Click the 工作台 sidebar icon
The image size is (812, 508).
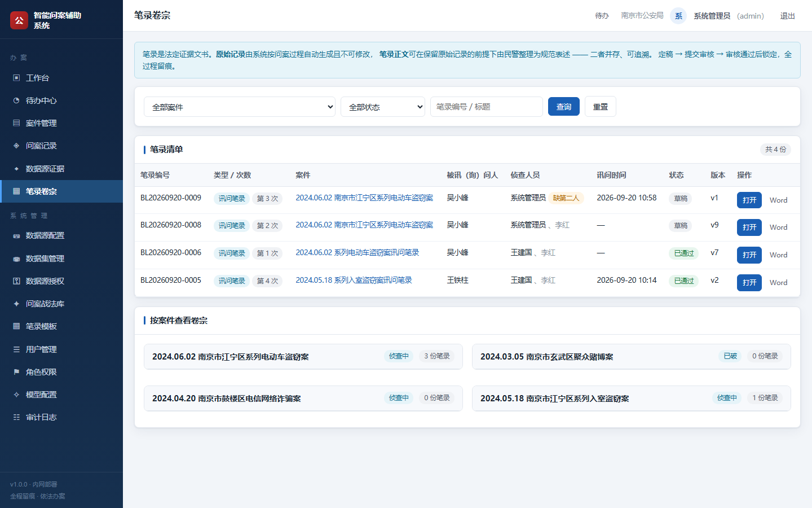pos(16,78)
